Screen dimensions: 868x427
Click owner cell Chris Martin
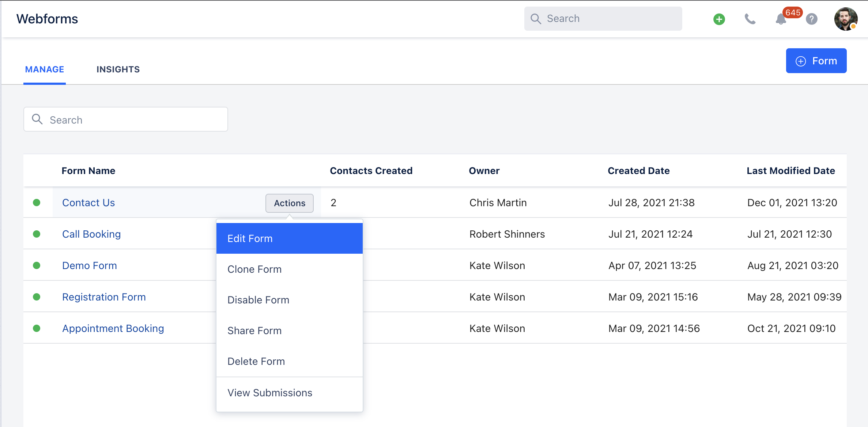coord(498,203)
